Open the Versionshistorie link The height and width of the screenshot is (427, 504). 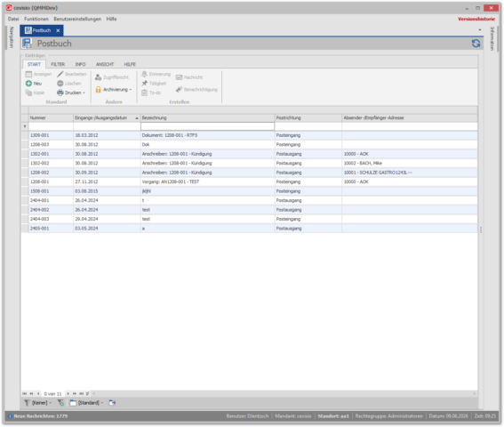(x=476, y=19)
